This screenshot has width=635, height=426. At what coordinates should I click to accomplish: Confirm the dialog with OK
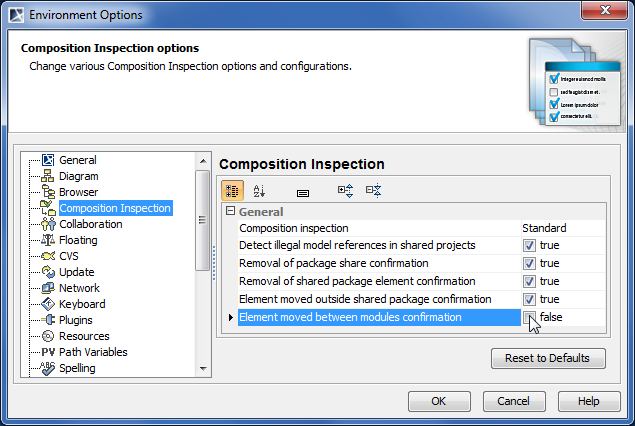coord(439,401)
